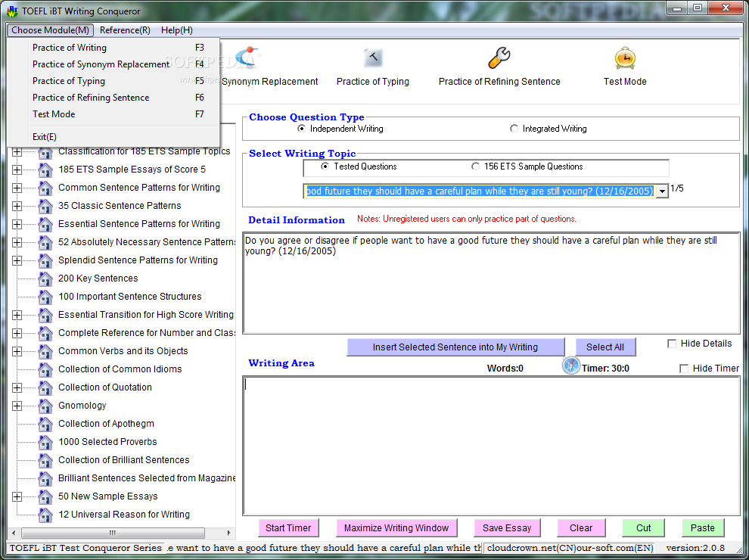749x560 pixels.
Task: Open the Reference(R) menu
Action: pos(125,30)
